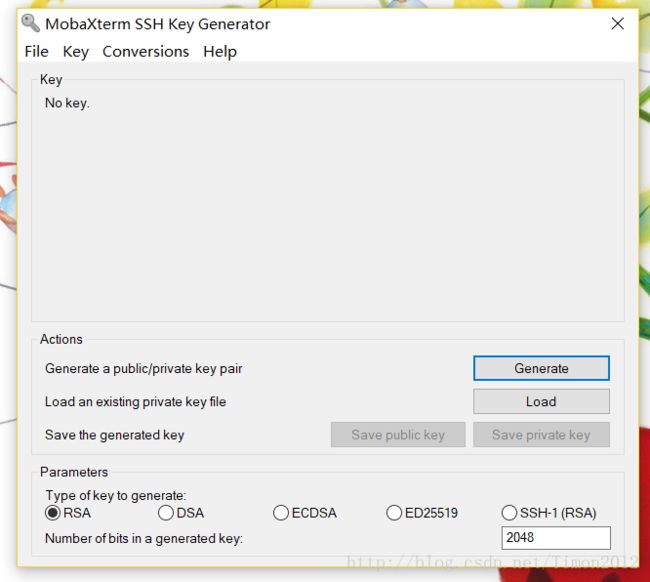Click the Save public key button

point(398,434)
